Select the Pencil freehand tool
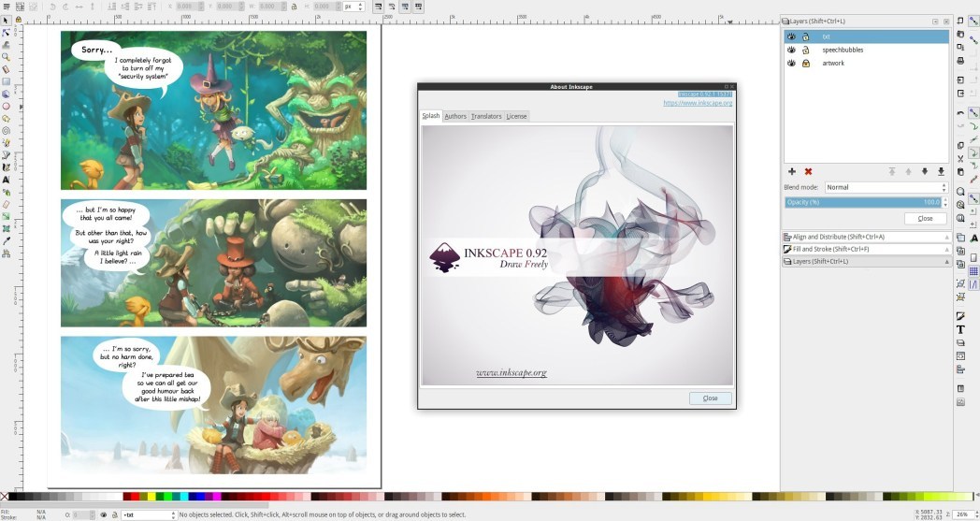The width and height of the screenshot is (980, 521). point(7,142)
